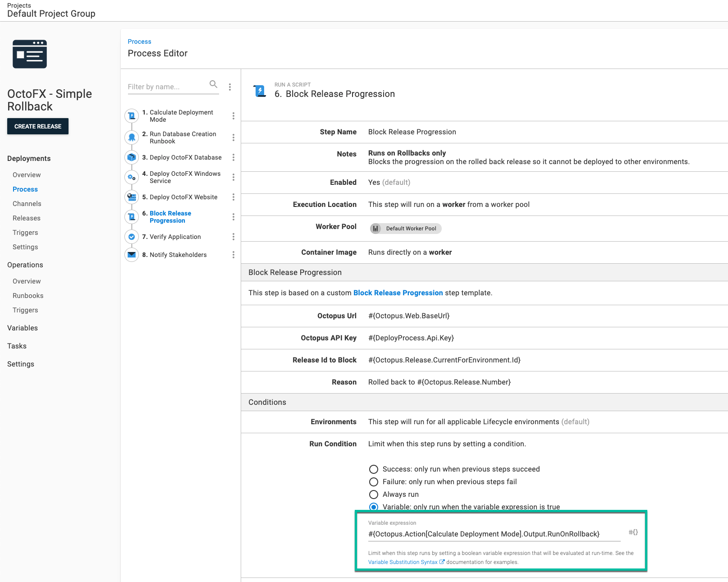The image size is (728, 582).
Task: Click the Deploy OctoFX Windows Service icon
Action: (132, 177)
